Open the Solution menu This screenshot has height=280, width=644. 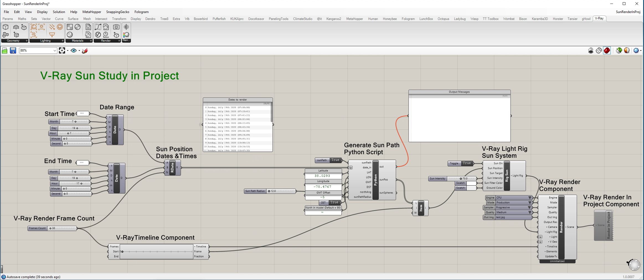[59, 12]
